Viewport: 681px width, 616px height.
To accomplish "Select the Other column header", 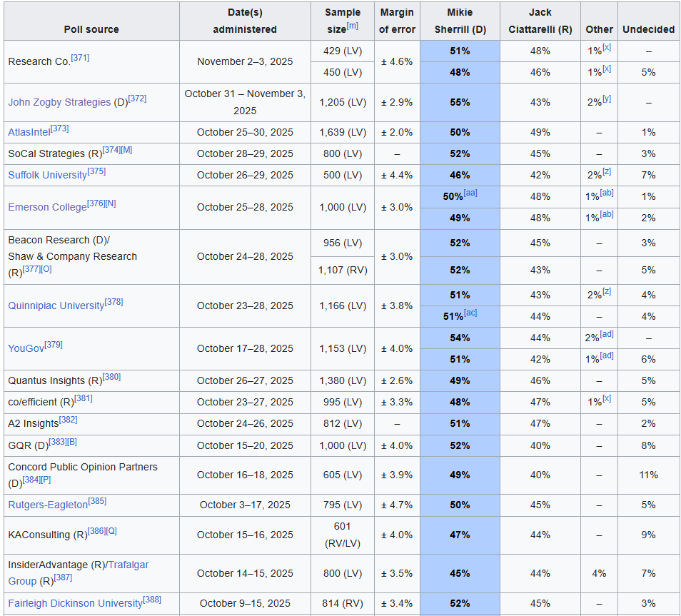I will pos(599,21).
